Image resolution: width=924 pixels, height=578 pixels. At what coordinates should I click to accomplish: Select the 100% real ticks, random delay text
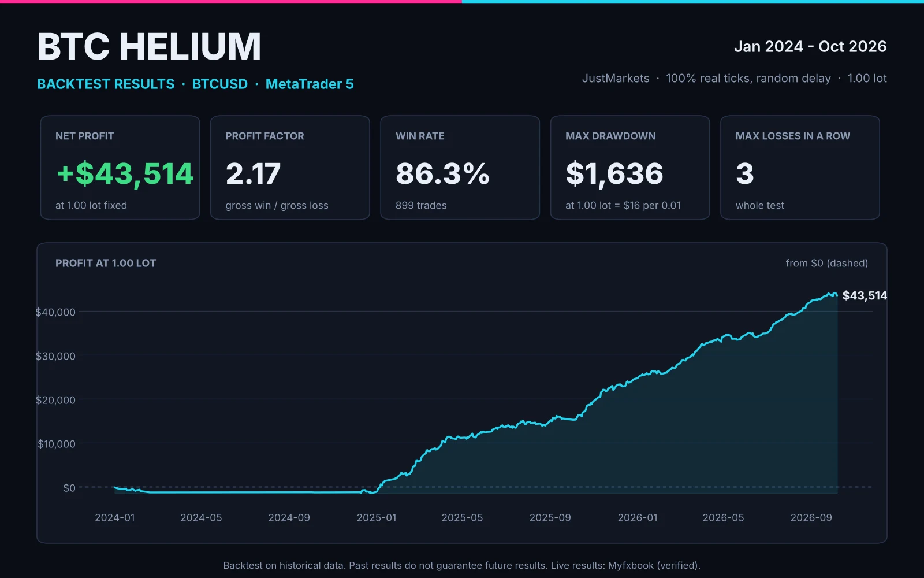[x=748, y=78]
